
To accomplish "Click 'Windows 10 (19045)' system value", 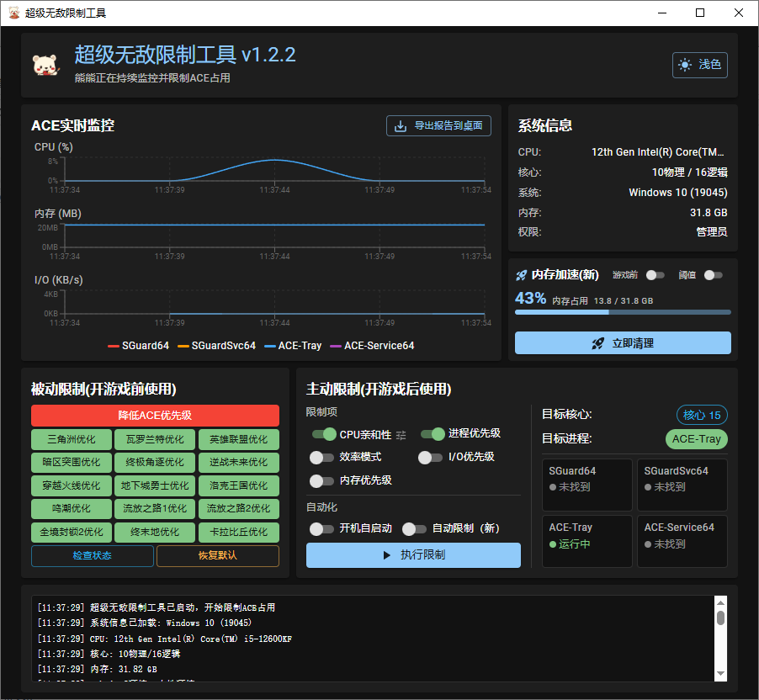I will coord(677,193).
